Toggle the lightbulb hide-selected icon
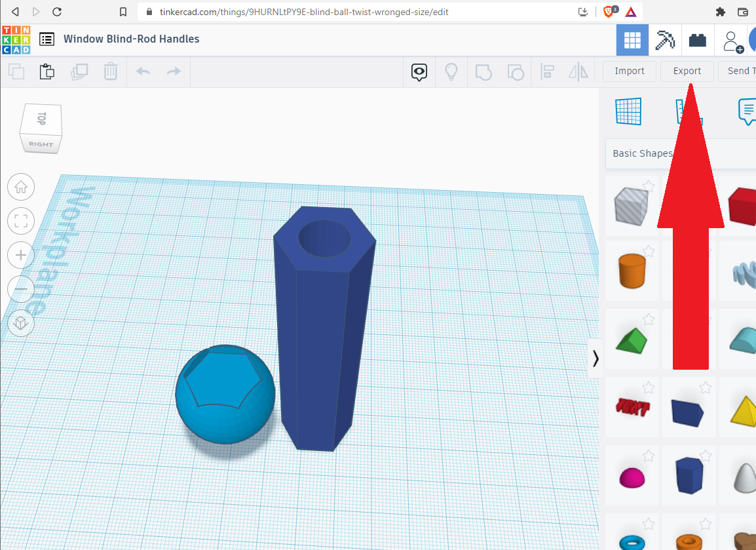756x550 pixels. [x=451, y=72]
